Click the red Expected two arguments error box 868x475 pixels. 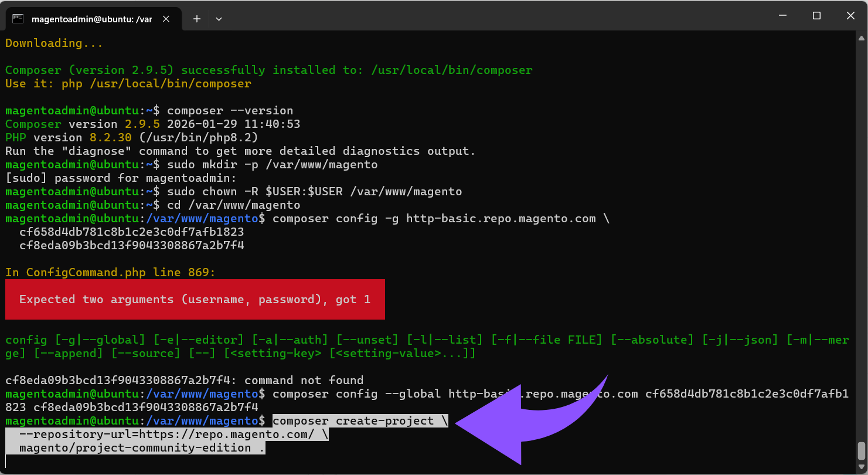click(x=196, y=299)
